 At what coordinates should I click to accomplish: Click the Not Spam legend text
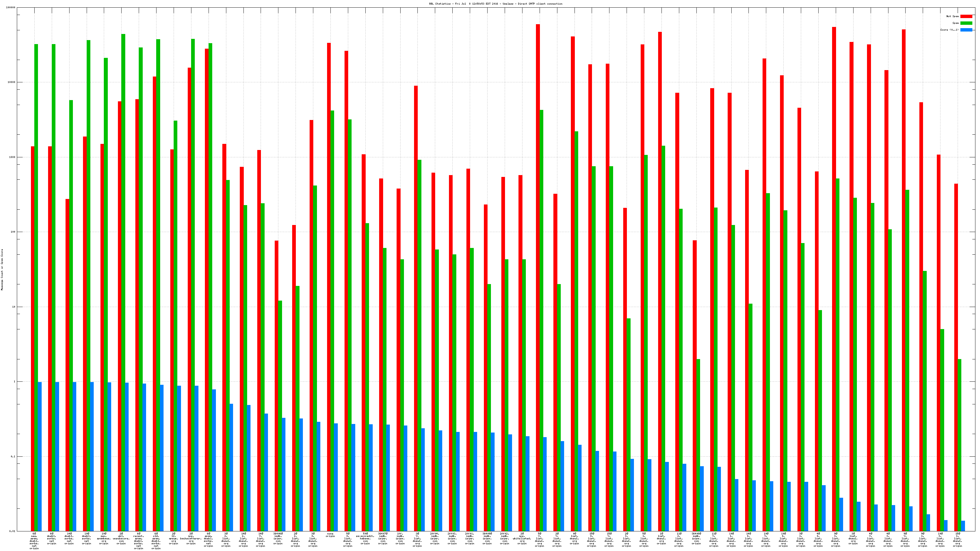[x=953, y=16]
